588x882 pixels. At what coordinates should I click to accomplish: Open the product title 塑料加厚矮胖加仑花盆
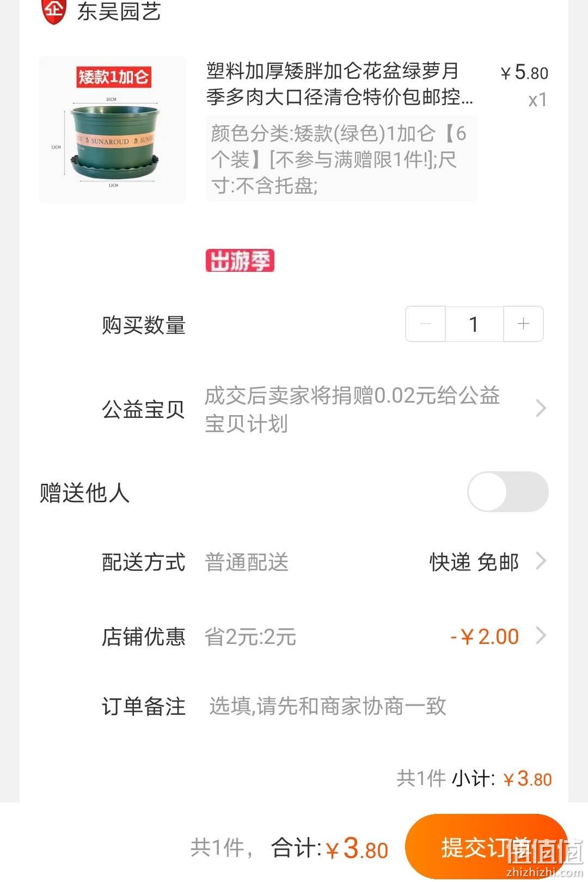(x=340, y=83)
